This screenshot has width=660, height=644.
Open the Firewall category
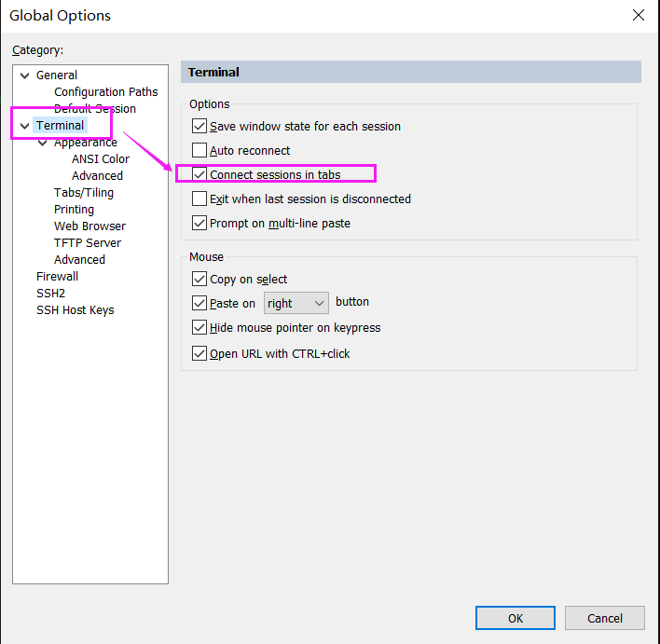tap(57, 277)
